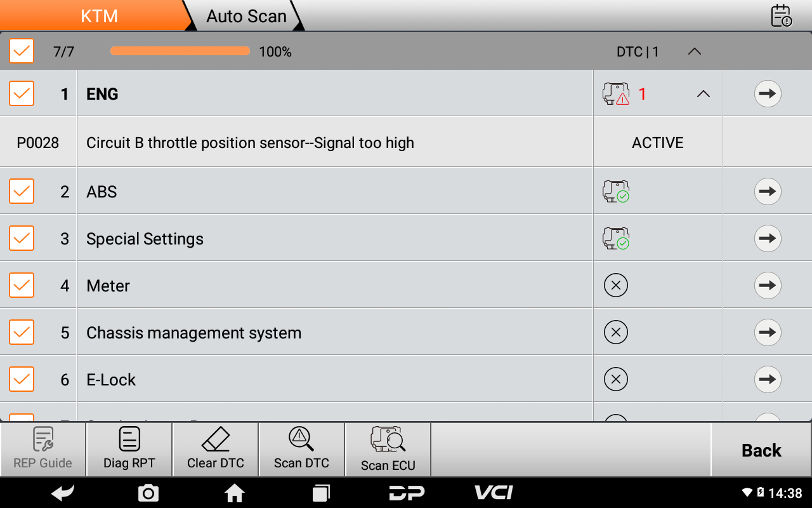Click the scan progress bar
Viewport: 812px width, 508px height.
180,51
